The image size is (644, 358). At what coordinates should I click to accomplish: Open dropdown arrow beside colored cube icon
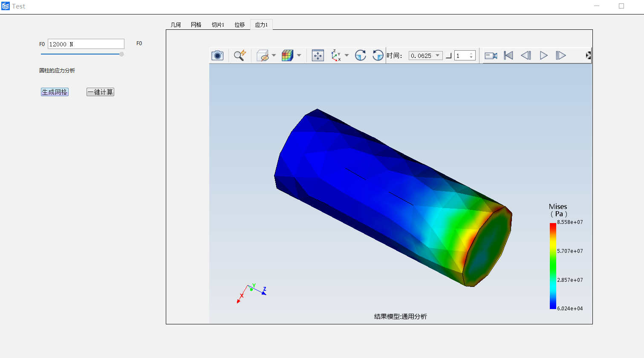tap(299, 55)
